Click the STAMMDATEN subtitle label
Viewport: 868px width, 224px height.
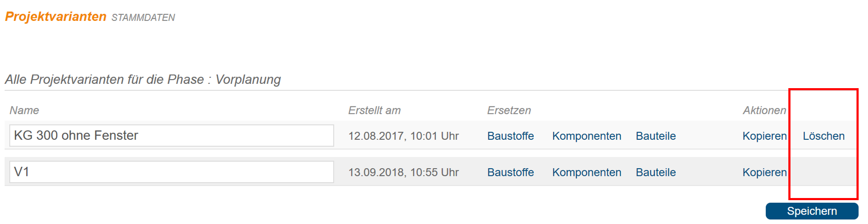click(x=143, y=17)
